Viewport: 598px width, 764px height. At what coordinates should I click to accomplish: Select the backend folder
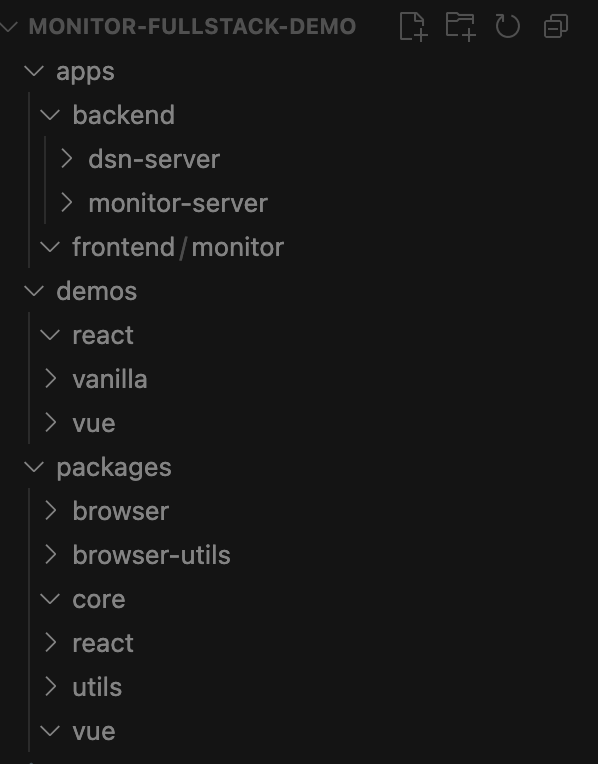pyautogui.click(x=123, y=115)
